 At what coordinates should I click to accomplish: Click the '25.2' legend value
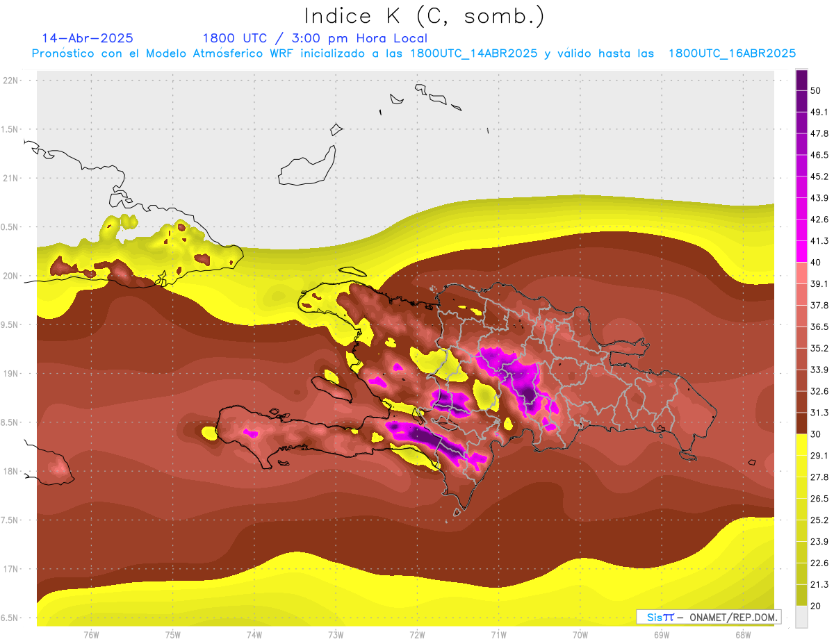coord(819,520)
